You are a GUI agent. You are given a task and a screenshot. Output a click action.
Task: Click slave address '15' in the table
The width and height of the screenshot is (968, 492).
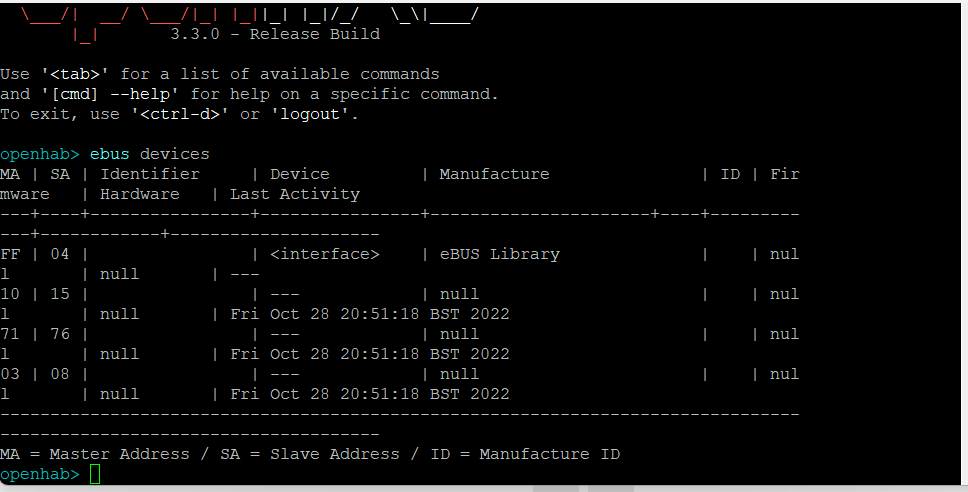pyautogui.click(x=60, y=294)
